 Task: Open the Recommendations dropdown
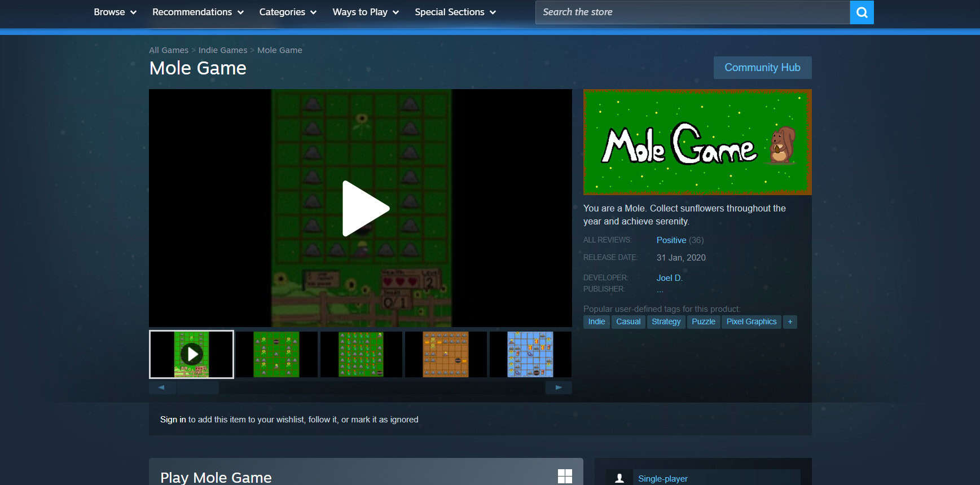click(x=197, y=12)
